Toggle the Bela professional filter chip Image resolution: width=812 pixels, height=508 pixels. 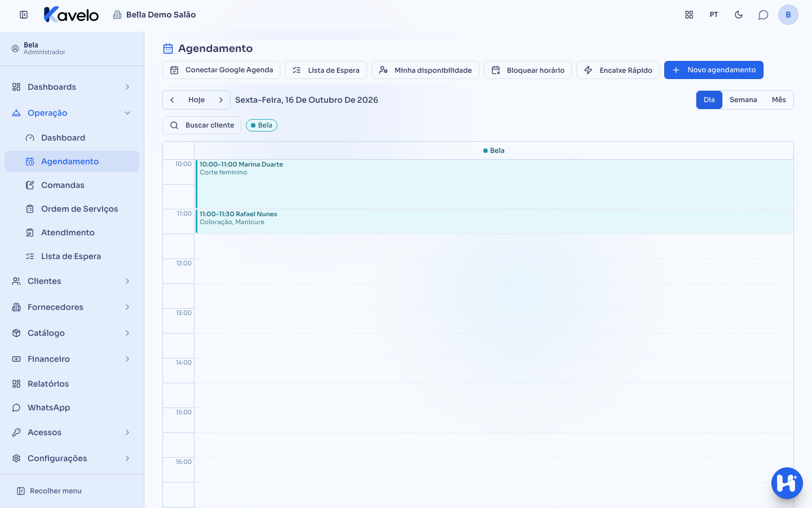[262, 125]
